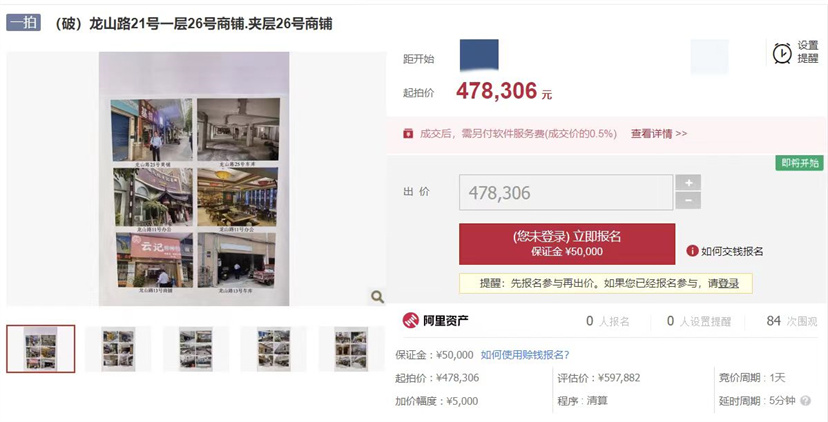The height and width of the screenshot is (422, 828).
Task: Click the 请登录 link in the reminder
Action: [723, 284]
